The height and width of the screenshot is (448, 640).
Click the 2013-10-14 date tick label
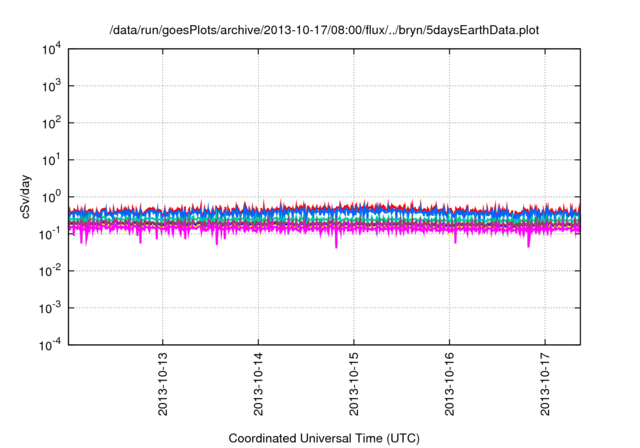coord(258,384)
